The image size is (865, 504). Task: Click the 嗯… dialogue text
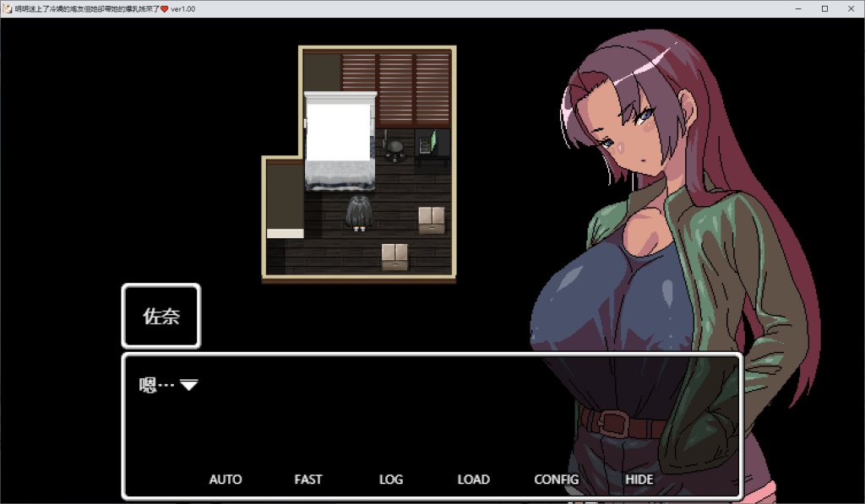click(157, 385)
